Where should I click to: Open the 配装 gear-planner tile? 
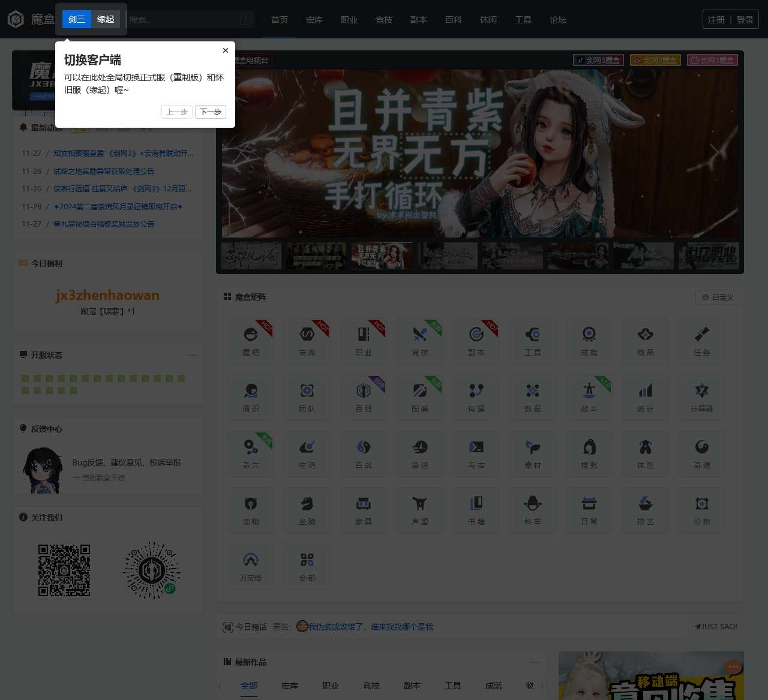click(420, 396)
